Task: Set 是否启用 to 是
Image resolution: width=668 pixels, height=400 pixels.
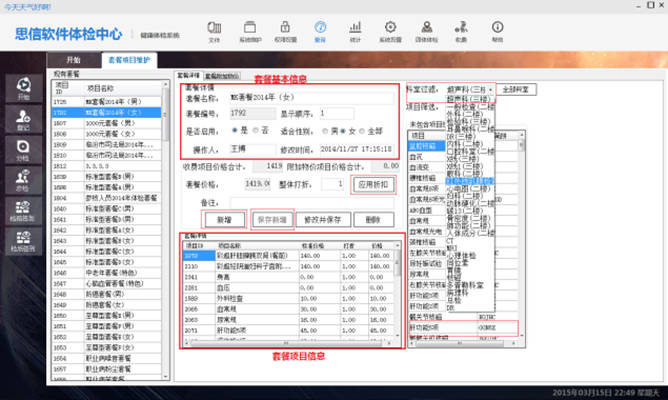Action: pos(234,130)
